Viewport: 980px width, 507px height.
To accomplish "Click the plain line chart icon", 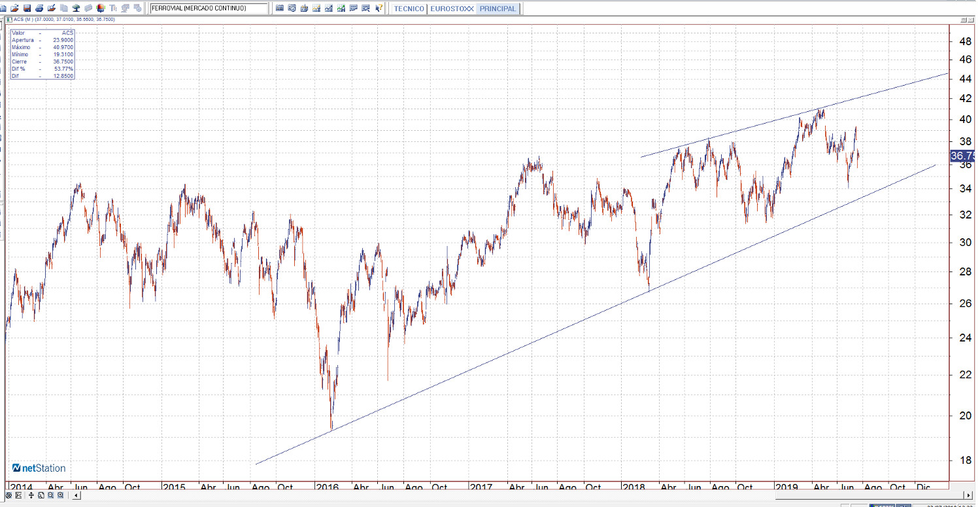I will [328, 9].
